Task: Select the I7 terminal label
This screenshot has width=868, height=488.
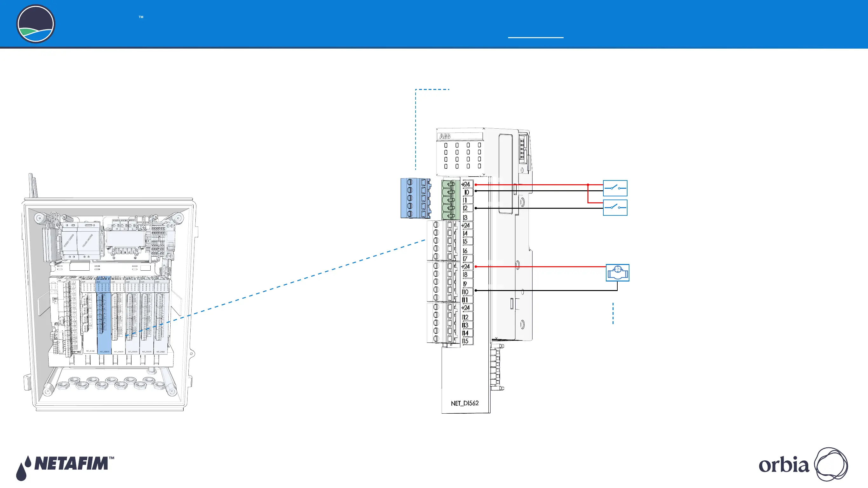Action: click(x=467, y=259)
